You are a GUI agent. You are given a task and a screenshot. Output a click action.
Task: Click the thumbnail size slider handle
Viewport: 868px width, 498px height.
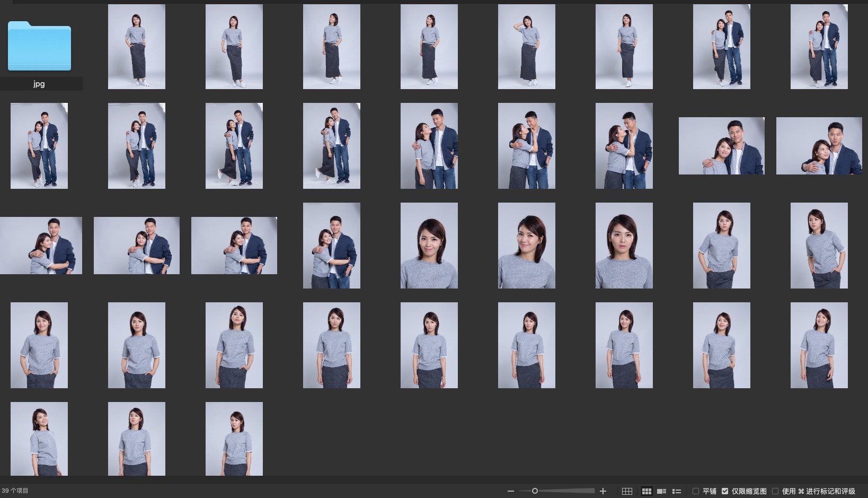point(535,491)
